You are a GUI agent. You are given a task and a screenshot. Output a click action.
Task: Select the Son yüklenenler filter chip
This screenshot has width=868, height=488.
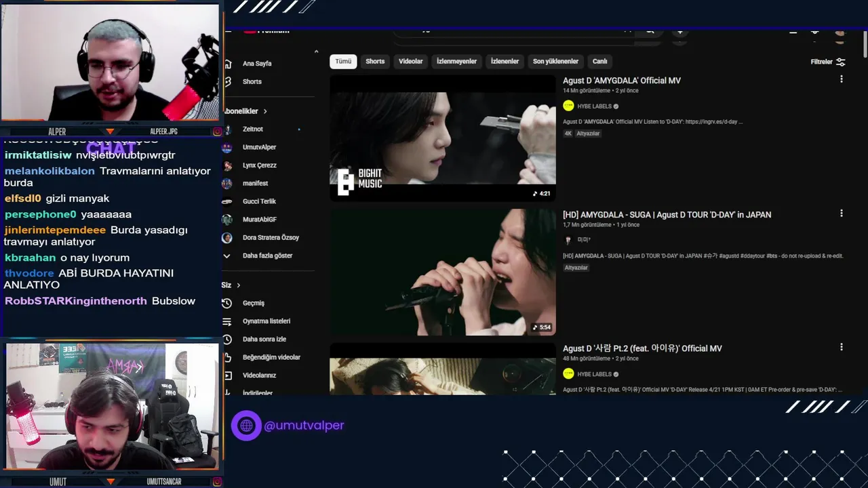(555, 61)
